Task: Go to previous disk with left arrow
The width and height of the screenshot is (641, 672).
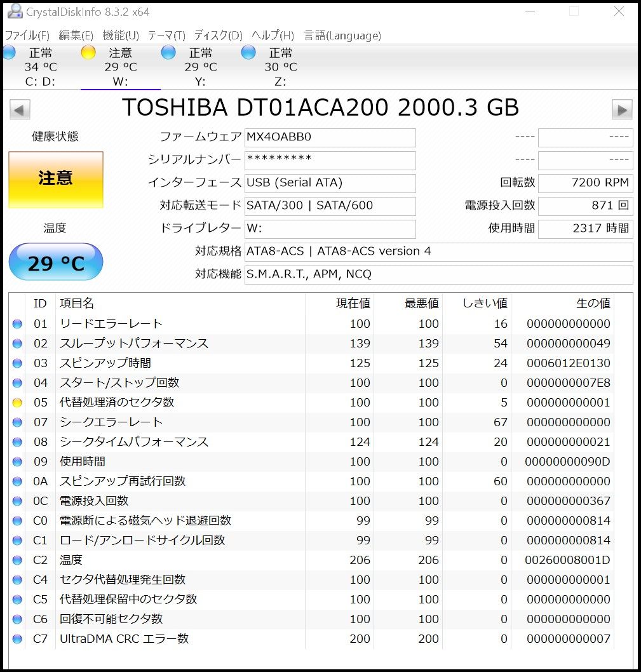Action: 20,110
